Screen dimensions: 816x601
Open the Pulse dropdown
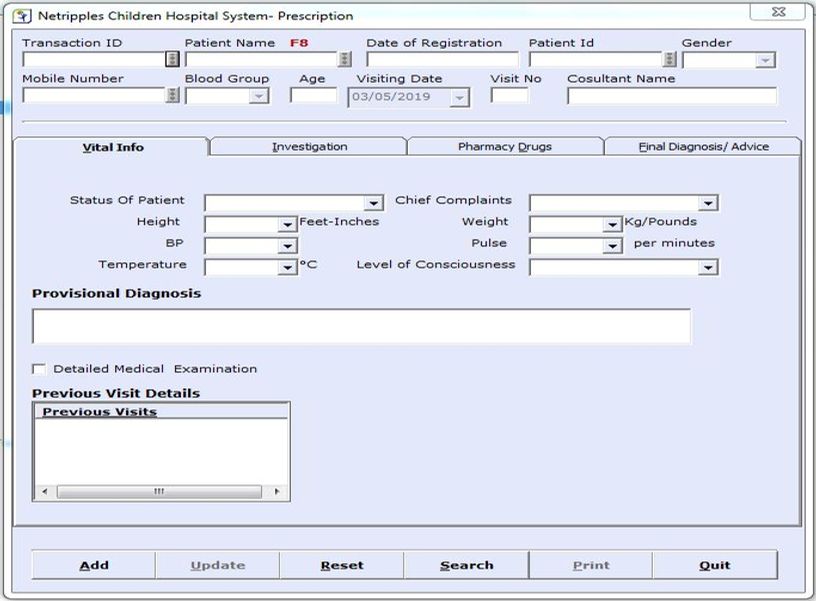pyautogui.click(x=613, y=246)
